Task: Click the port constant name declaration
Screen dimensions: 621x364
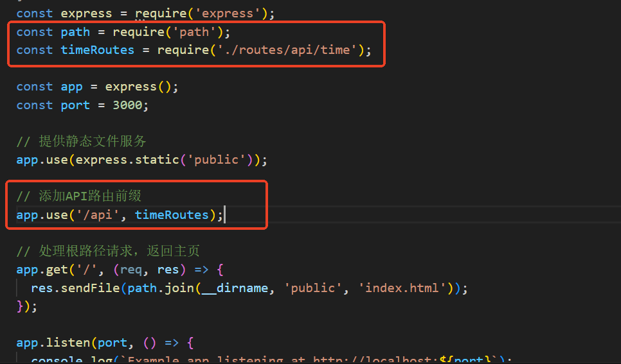Action: (76, 105)
